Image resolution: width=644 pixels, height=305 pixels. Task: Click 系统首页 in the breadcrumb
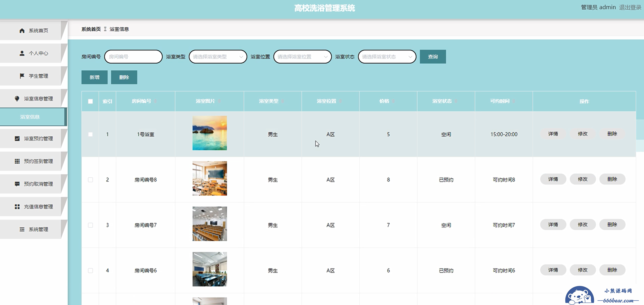[x=91, y=29]
